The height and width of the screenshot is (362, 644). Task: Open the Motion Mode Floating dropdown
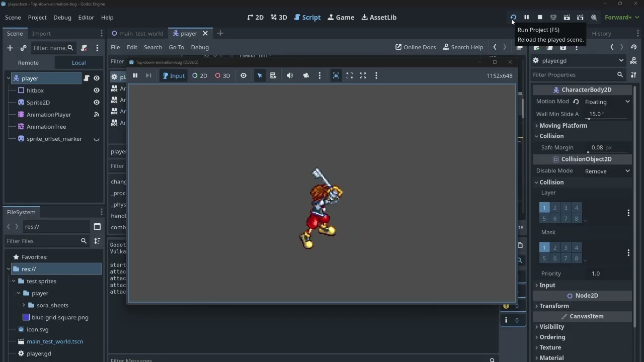click(607, 102)
